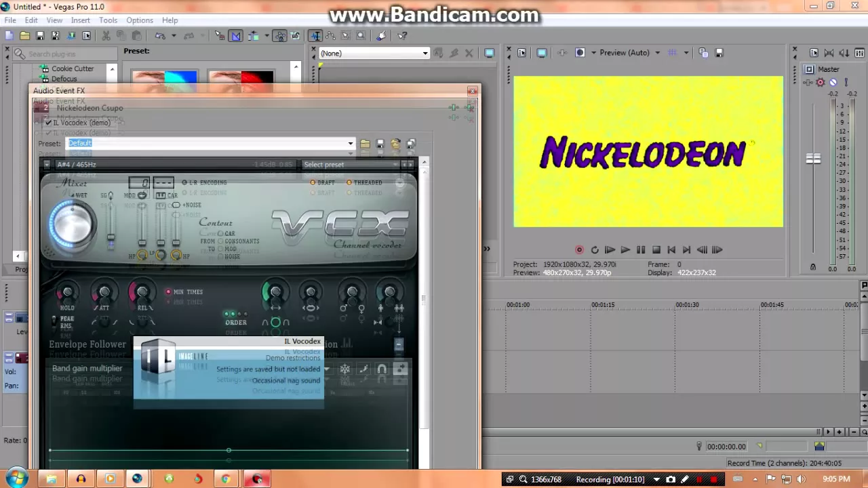Screen dimensions: 868x488
Task: Copy the preview snapshot to the clipboard
Action: [703, 53]
